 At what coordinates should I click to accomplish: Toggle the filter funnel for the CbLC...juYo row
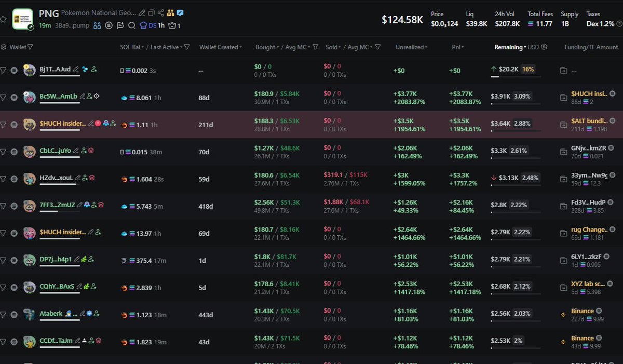[x=4, y=152]
